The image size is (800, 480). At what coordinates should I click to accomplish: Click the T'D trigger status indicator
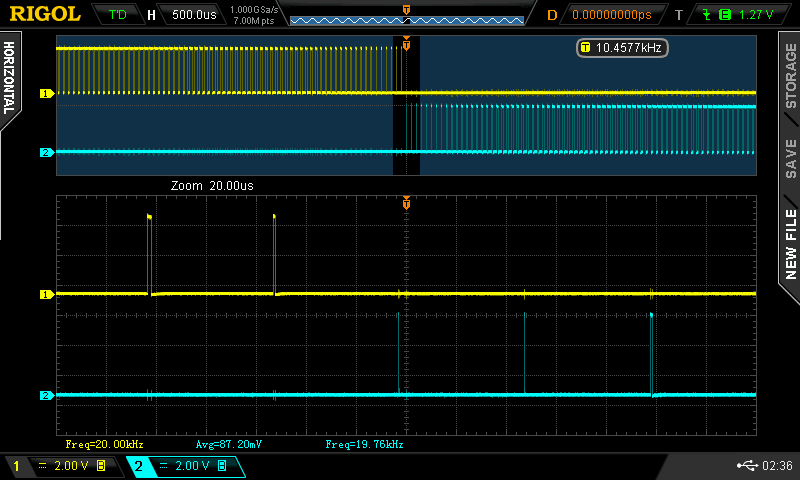click(x=117, y=15)
